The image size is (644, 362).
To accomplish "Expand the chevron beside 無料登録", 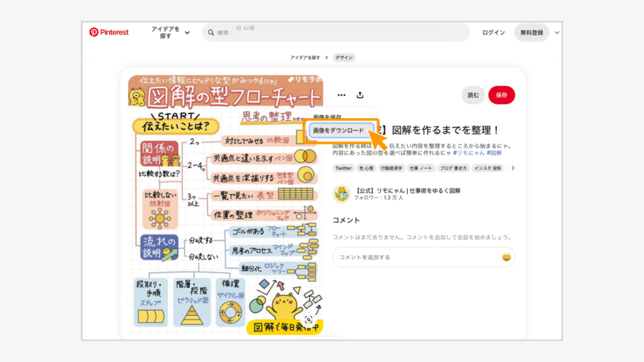I will coord(557,33).
